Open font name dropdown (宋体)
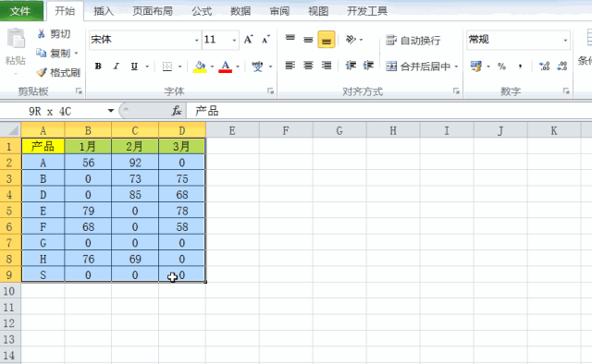 click(196, 40)
